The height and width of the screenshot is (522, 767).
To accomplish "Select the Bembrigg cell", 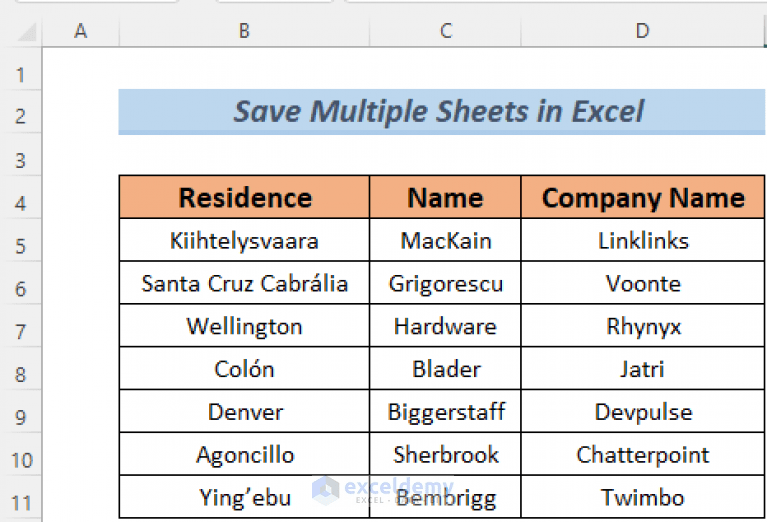I will click(446, 497).
